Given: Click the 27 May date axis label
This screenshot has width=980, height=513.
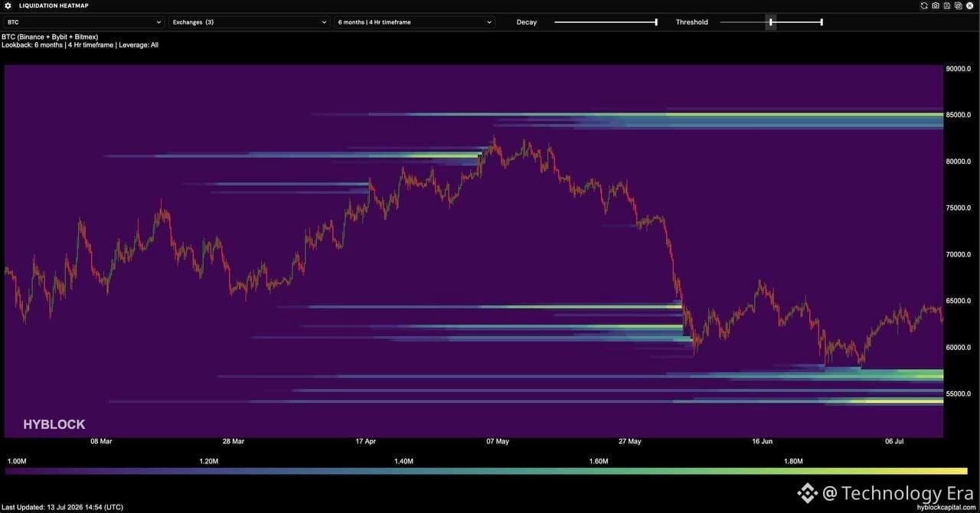Looking at the screenshot, I should tap(629, 442).
